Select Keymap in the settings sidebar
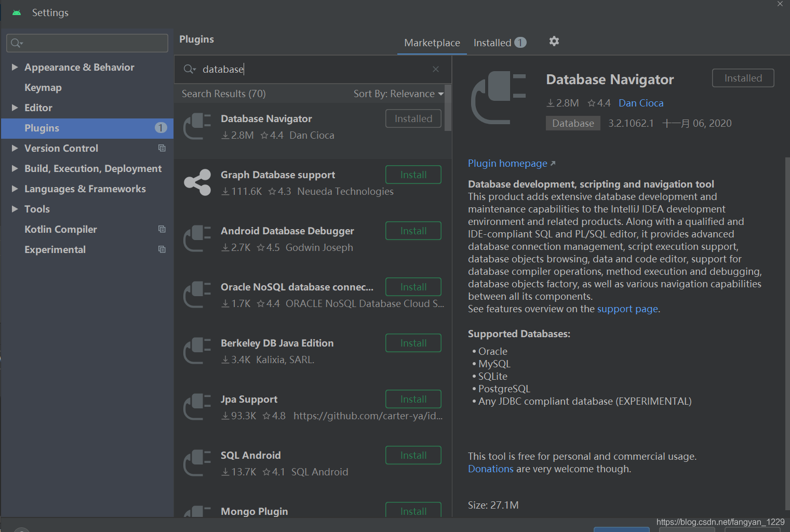 point(43,87)
